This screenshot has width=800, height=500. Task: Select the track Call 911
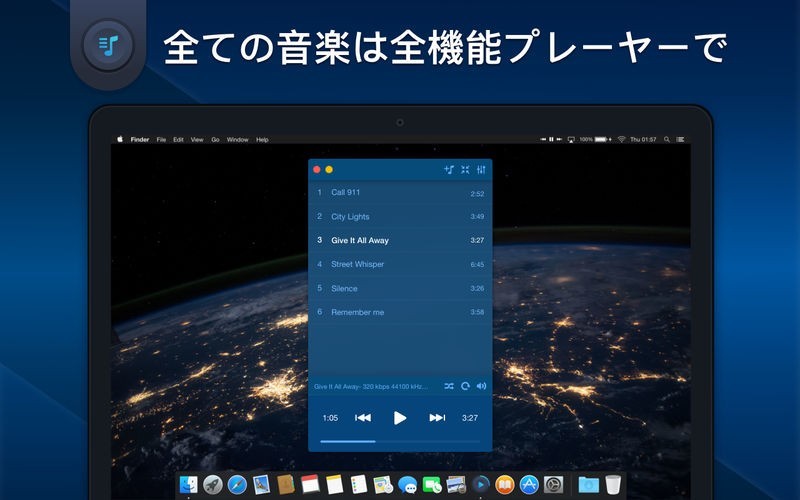click(346, 192)
